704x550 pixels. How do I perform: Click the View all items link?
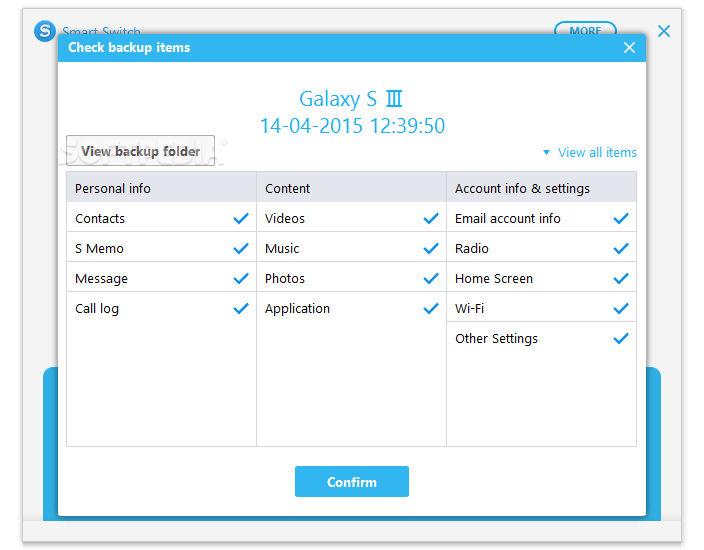pos(597,153)
